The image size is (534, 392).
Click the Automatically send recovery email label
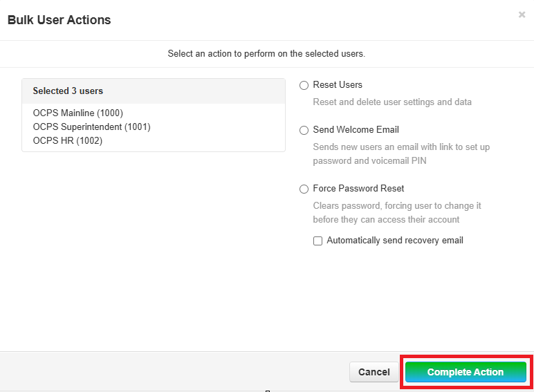coord(395,241)
